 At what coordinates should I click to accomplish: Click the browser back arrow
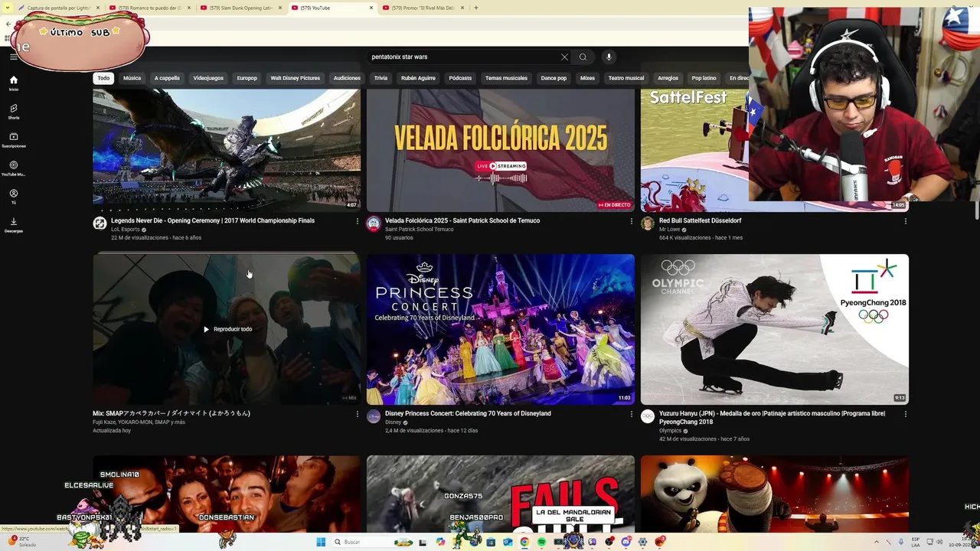(8, 24)
